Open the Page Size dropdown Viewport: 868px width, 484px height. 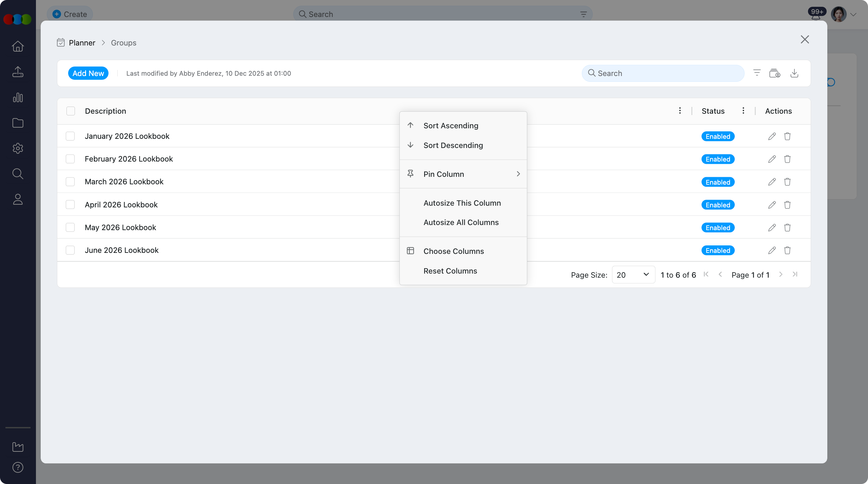633,275
